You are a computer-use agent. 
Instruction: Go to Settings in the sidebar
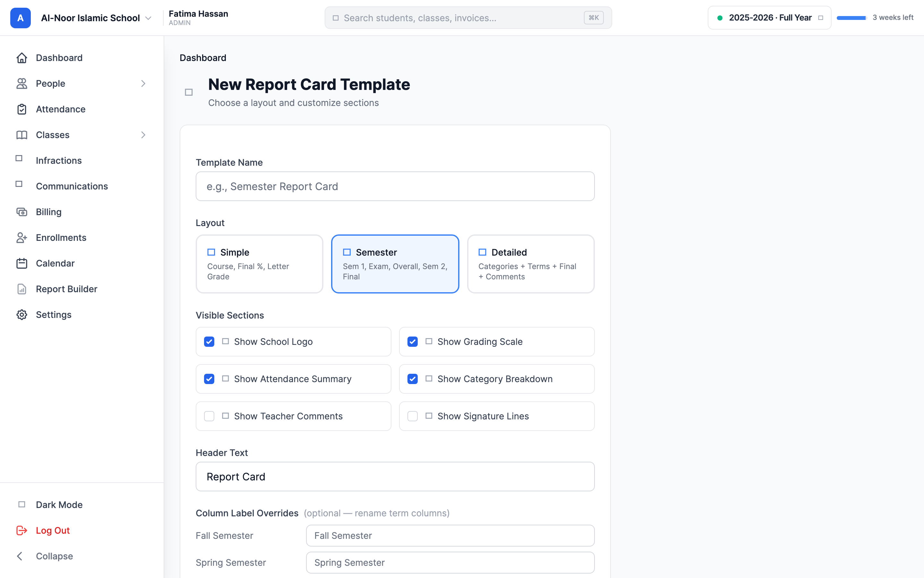tap(54, 315)
